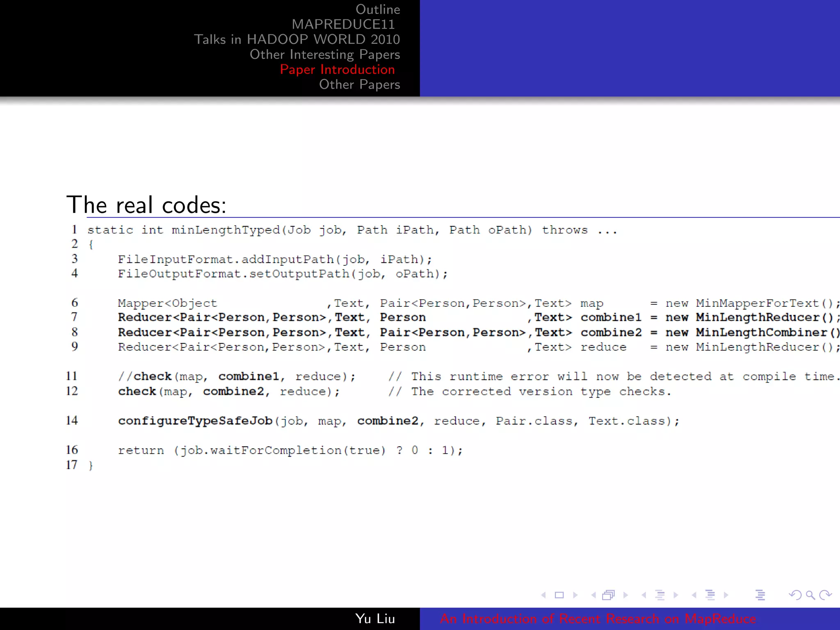840x630 pixels.
Task: Click the previous frame arrow
Action: point(593,595)
